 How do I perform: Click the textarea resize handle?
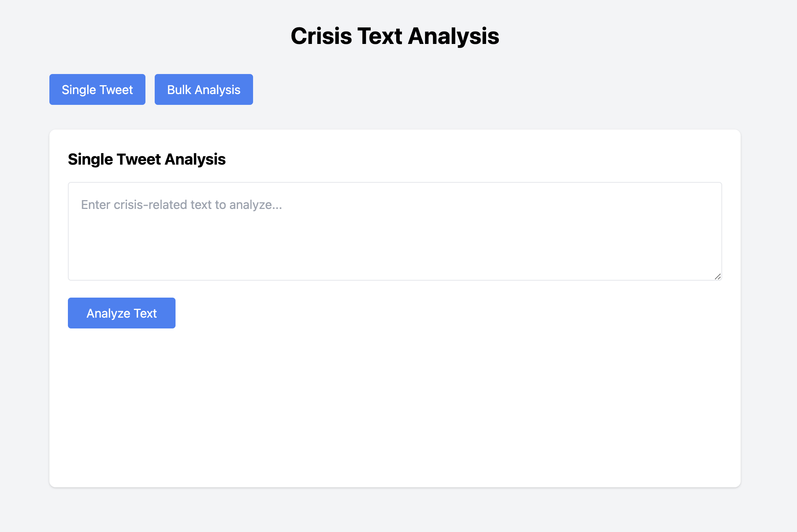click(x=718, y=276)
